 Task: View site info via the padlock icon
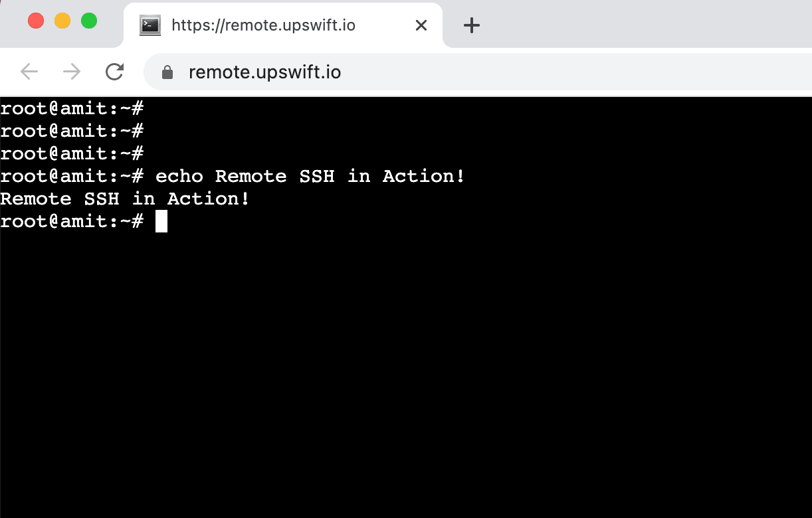pos(167,72)
